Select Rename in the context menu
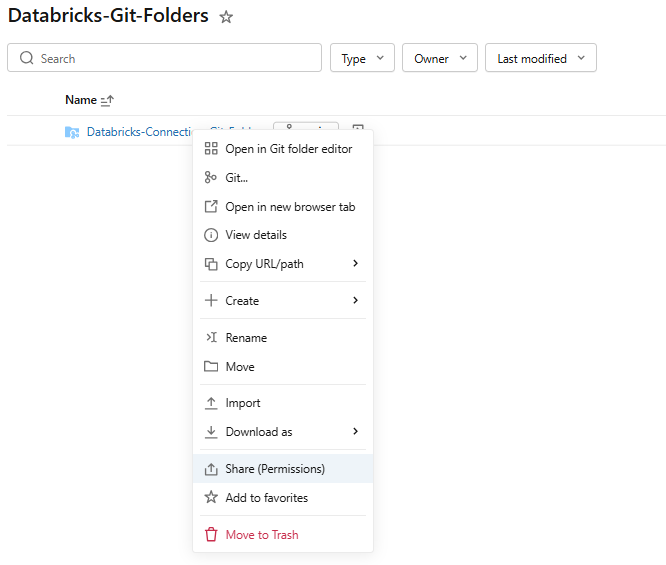 point(283,338)
